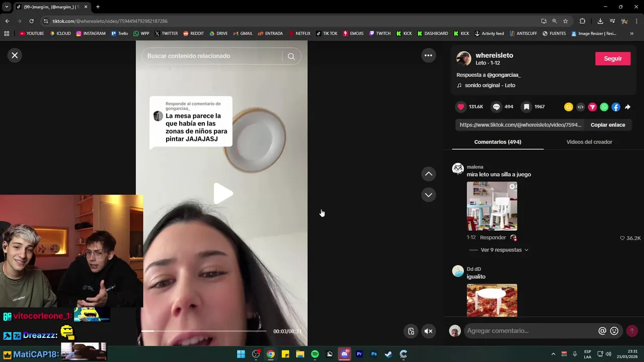This screenshot has width=644, height=362.
Task: Close the margiim_ TikTok browser tab
Action: pyautogui.click(x=86, y=7)
